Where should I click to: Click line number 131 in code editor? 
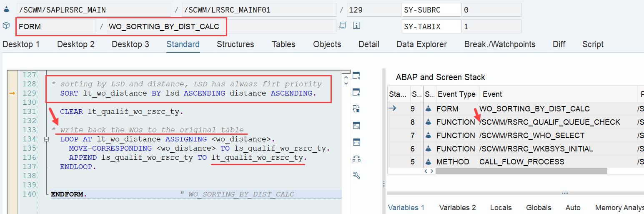[x=30, y=111]
